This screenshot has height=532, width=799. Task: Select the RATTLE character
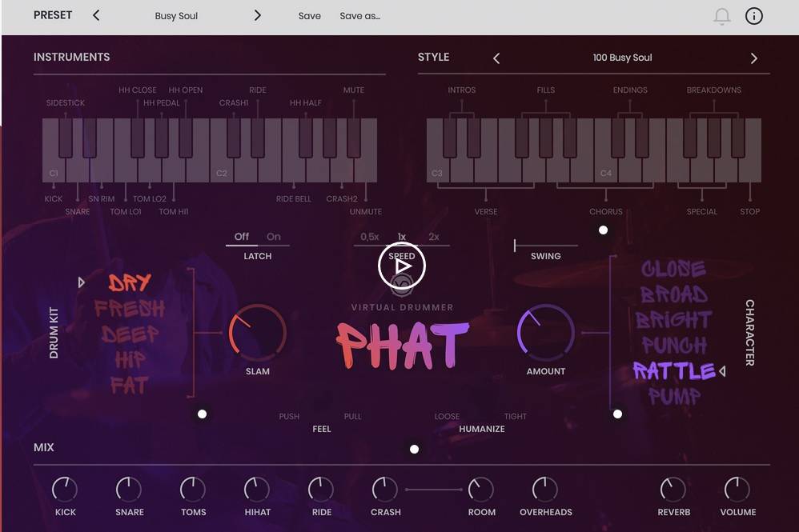[x=674, y=371]
